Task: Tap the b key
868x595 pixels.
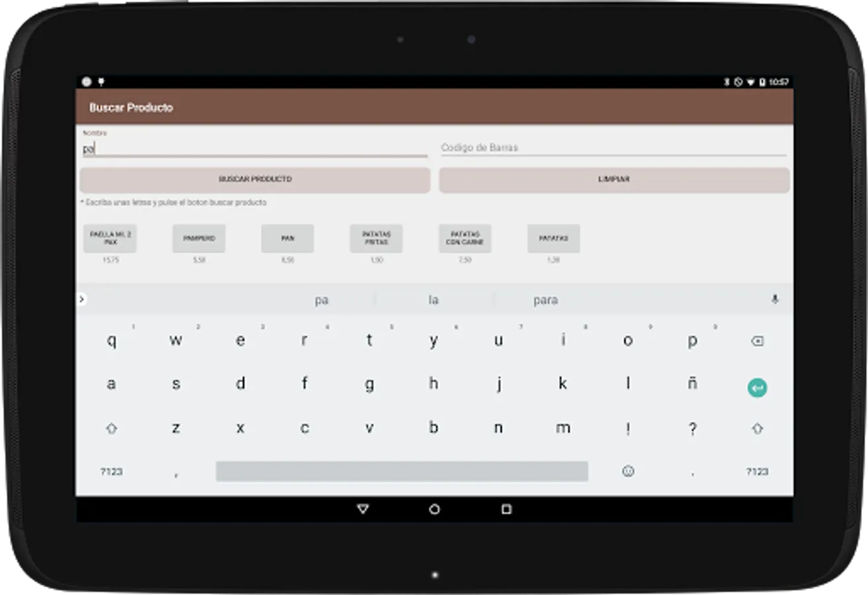Action: point(434,428)
